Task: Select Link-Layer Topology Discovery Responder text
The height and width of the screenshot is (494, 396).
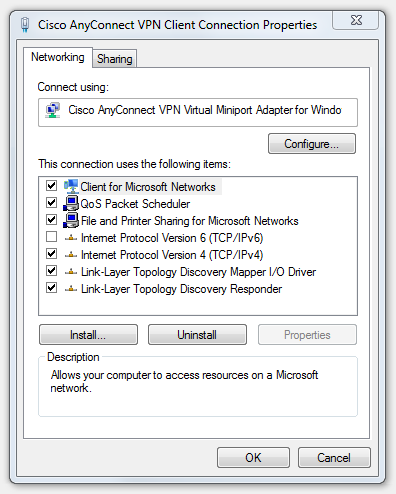Action: pyautogui.click(x=182, y=289)
